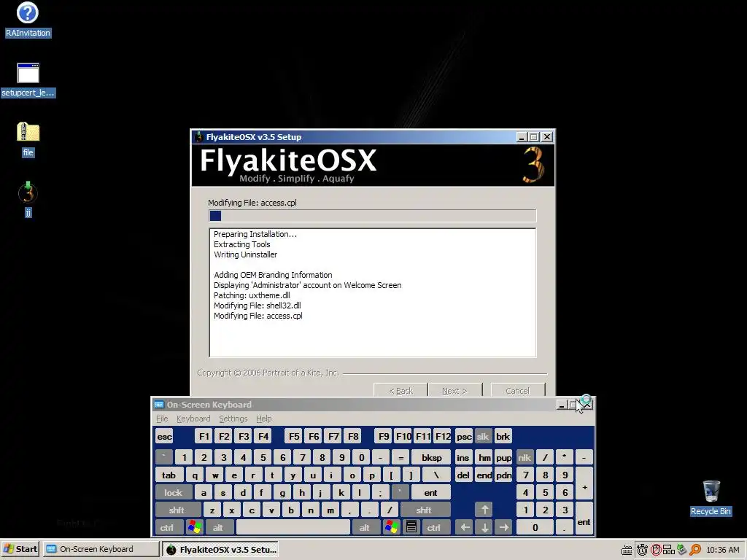Screen dimensions: 747x560
Task: Click the F12 function key
Action: pos(443,436)
